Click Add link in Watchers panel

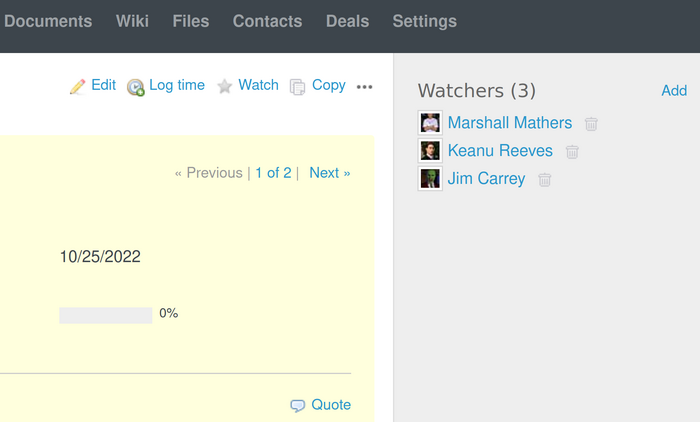[x=673, y=91]
